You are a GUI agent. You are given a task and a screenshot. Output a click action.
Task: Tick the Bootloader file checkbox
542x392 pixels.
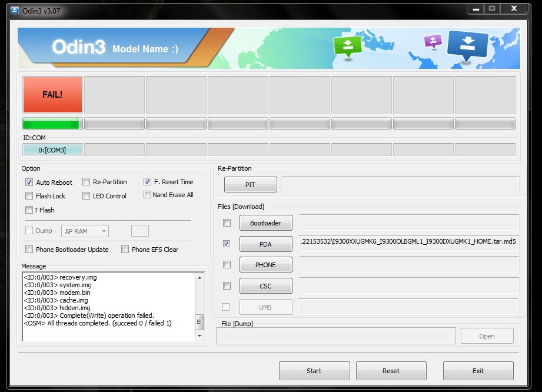click(x=227, y=223)
